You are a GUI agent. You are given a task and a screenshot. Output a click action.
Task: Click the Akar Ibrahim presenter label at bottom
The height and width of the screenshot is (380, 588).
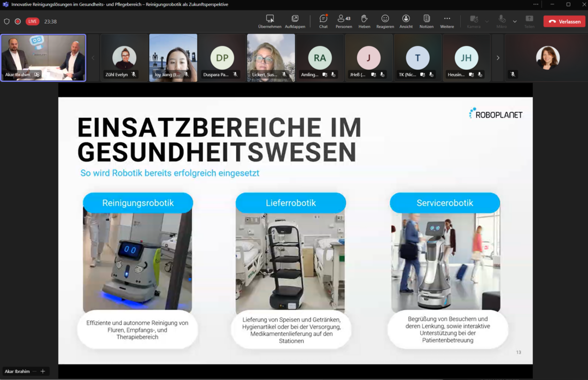(17, 371)
